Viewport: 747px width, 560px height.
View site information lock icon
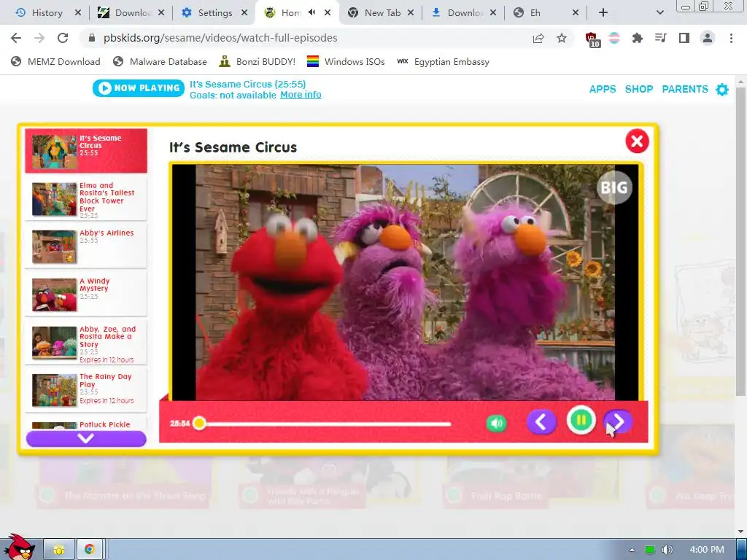pyautogui.click(x=92, y=38)
